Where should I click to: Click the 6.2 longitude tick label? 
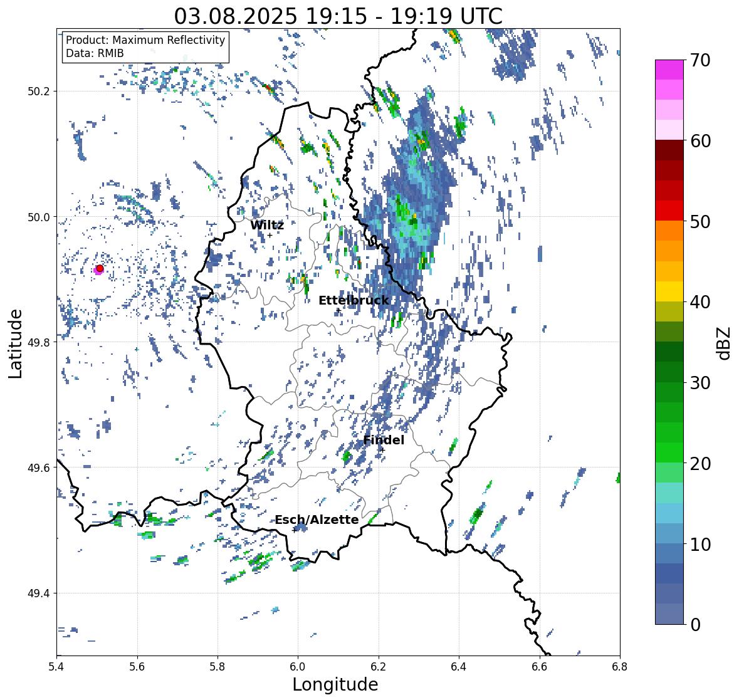[x=379, y=667]
